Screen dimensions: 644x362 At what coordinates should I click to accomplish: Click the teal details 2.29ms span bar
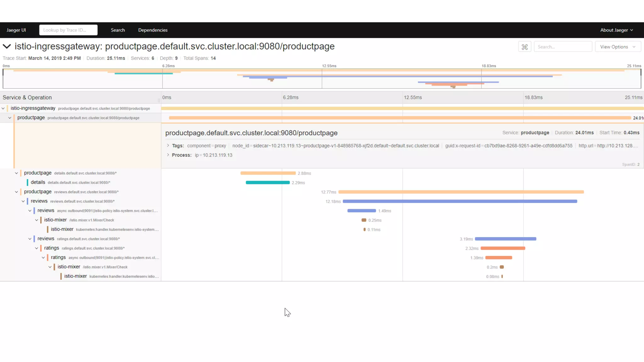pyautogui.click(x=268, y=183)
